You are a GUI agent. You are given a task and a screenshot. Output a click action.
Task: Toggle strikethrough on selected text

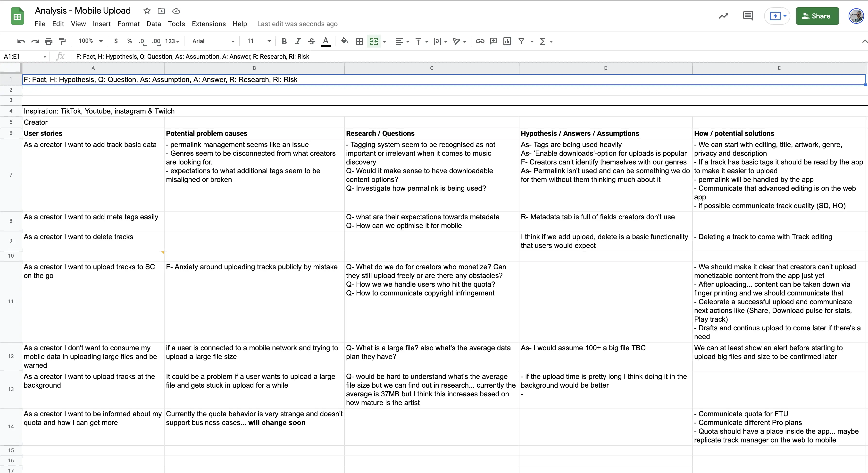point(311,41)
